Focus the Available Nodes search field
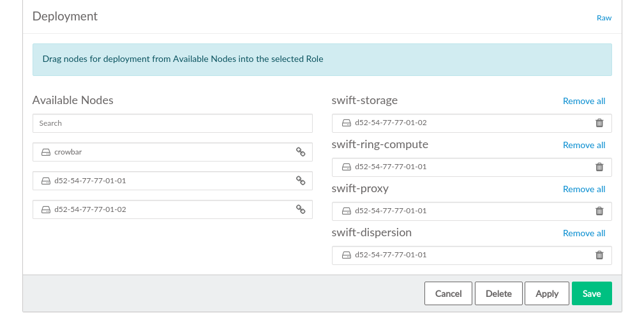Screen dimensions: 644x325 coord(172,123)
